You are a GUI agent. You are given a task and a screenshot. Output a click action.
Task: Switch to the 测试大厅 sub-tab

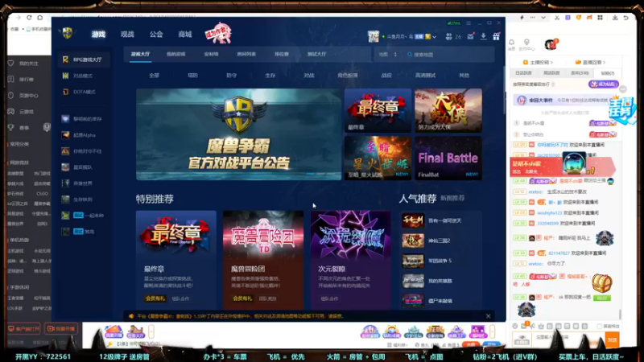tap(316, 54)
